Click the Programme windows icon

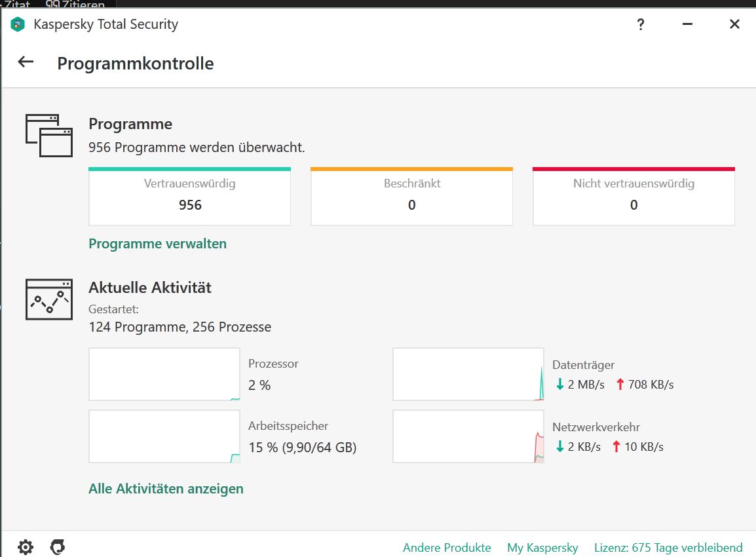click(x=49, y=136)
